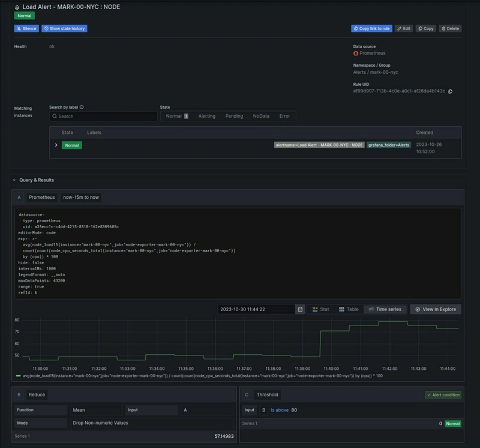Screen dimensions: 480x448
Task: Switch visualization to the Stat tab
Action: (319, 309)
